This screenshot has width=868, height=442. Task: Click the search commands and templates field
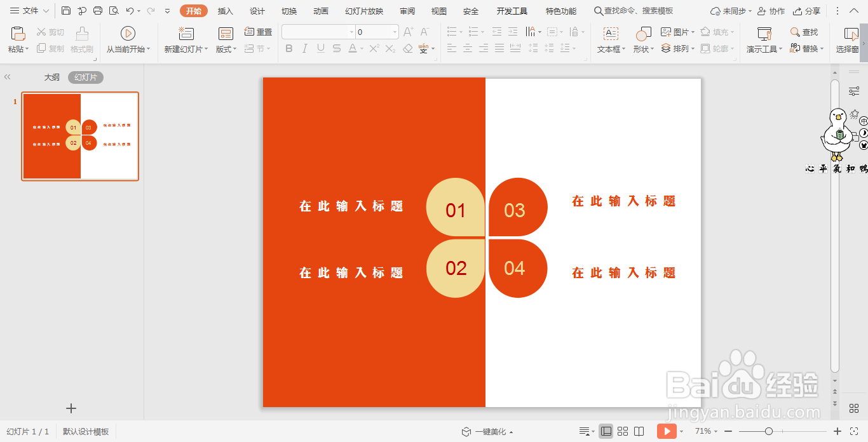point(634,11)
